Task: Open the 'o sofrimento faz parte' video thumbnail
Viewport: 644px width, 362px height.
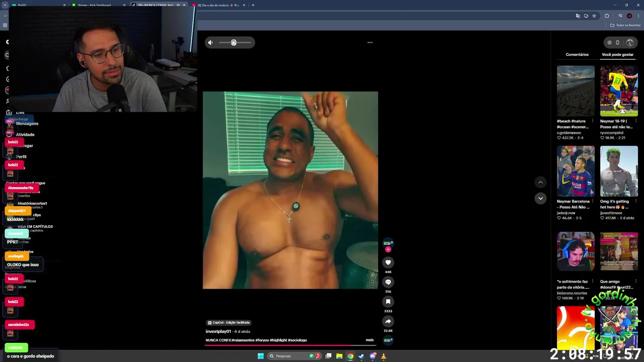Action: [x=576, y=251]
